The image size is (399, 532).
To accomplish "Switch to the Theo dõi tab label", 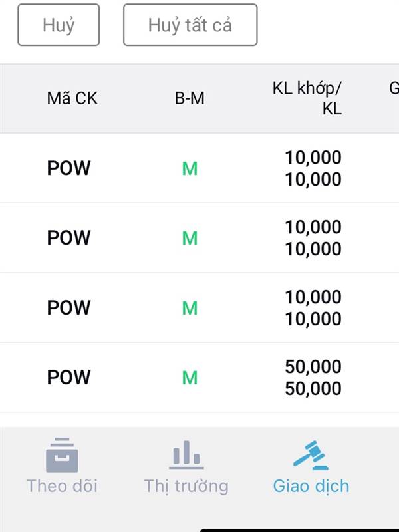I will click(x=62, y=486).
